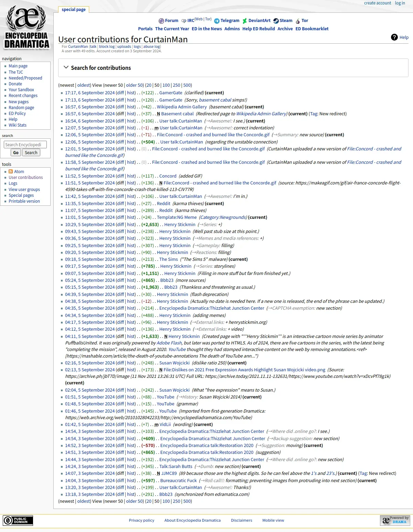Focus the Search Encyclopedia input field
This screenshot has height=532, width=413.
(25, 145)
